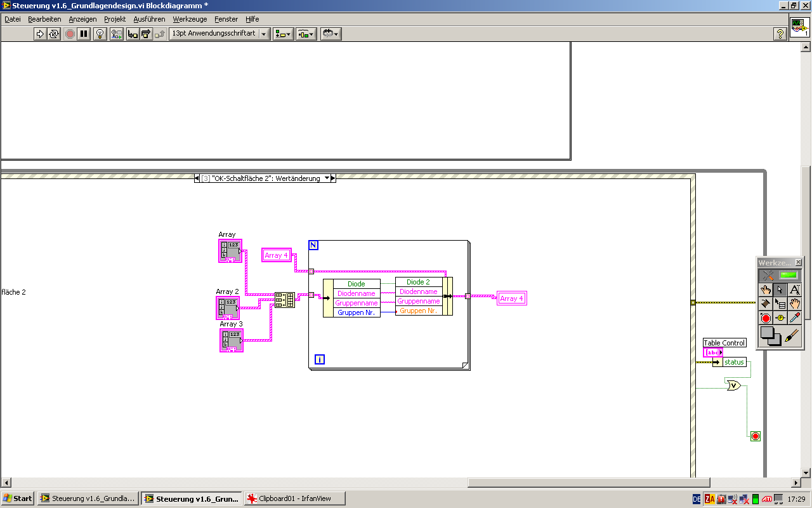Select the Array terminal
The width and height of the screenshot is (812, 508).
coord(230,251)
